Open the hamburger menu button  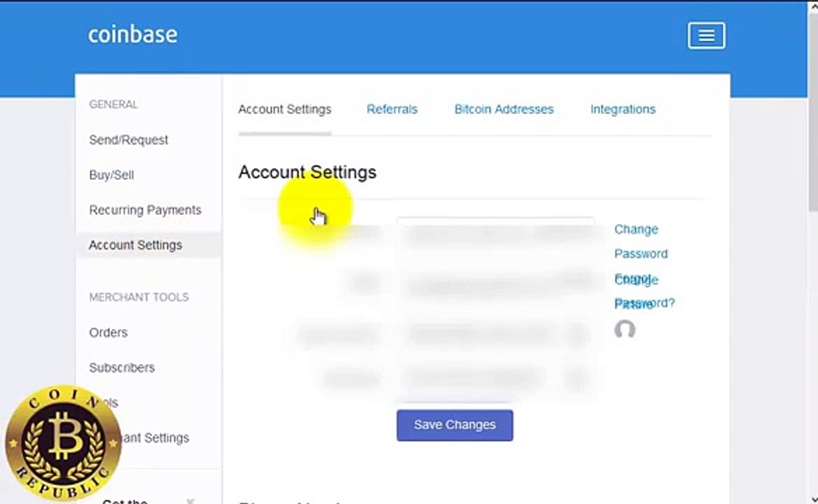pos(706,36)
